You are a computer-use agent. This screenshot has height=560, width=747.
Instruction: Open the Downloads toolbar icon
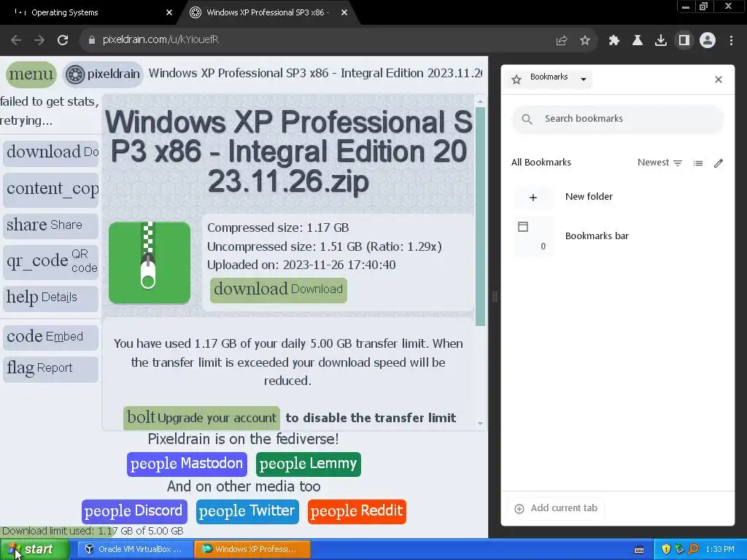click(x=661, y=41)
